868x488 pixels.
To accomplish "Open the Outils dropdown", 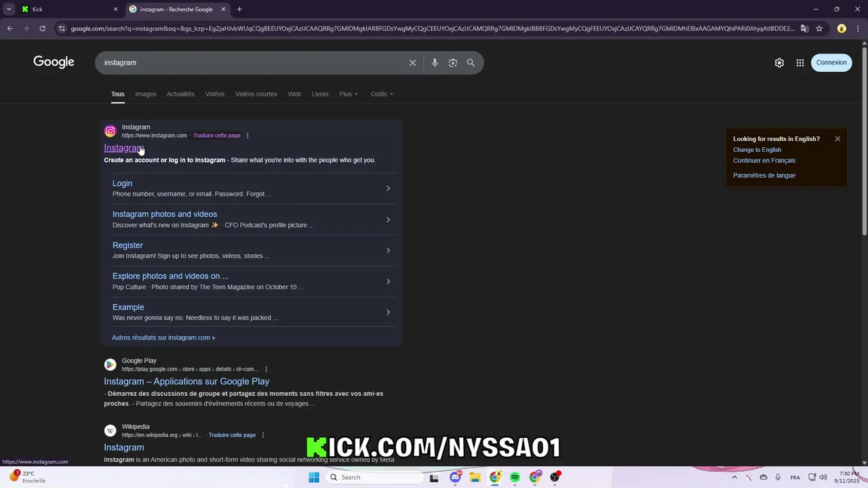I will pyautogui.click(x=382, y=94).
